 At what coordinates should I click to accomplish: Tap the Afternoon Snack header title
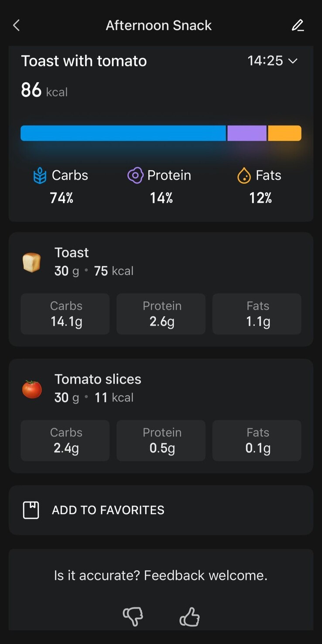click(158, 25)
